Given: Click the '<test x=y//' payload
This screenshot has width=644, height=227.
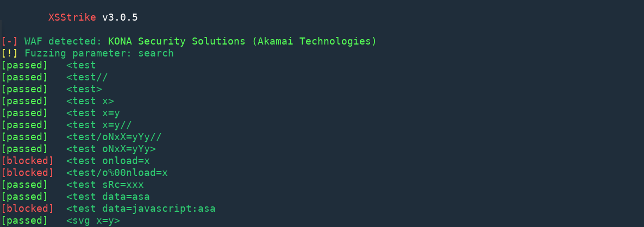Looking at the screenshot, I should click(x=99, y=125).
